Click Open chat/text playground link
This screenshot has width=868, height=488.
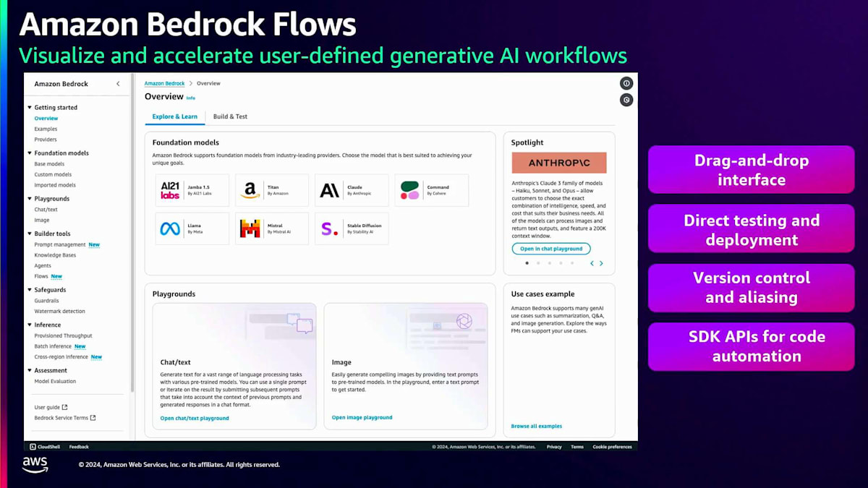[x=195, y=418]
